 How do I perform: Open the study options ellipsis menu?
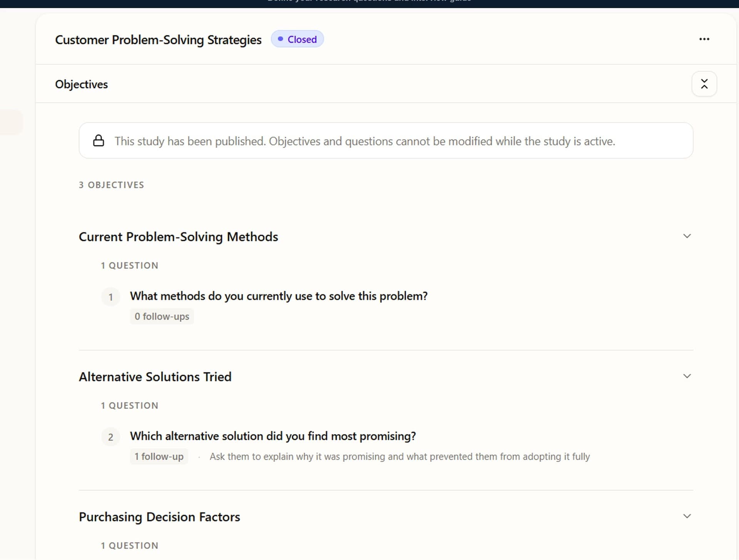(x=704, y=39)
